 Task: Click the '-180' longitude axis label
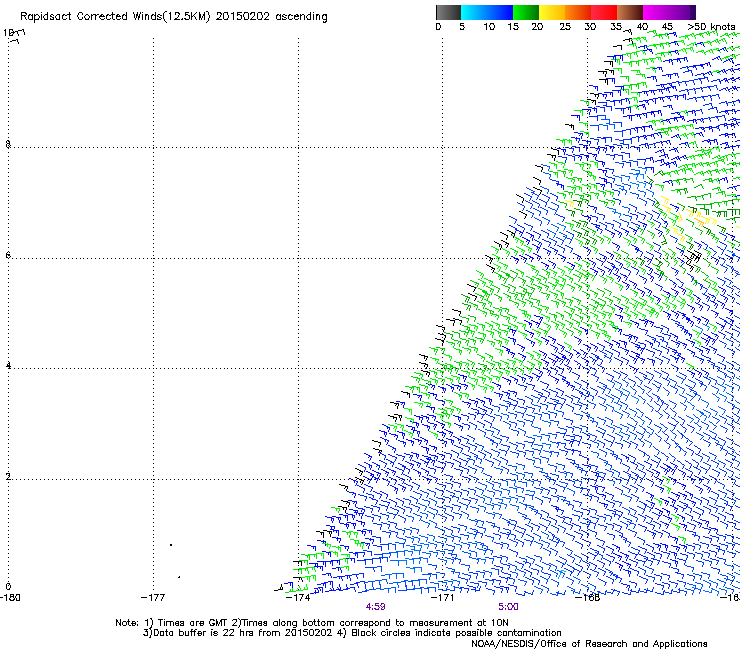[10, 598]
